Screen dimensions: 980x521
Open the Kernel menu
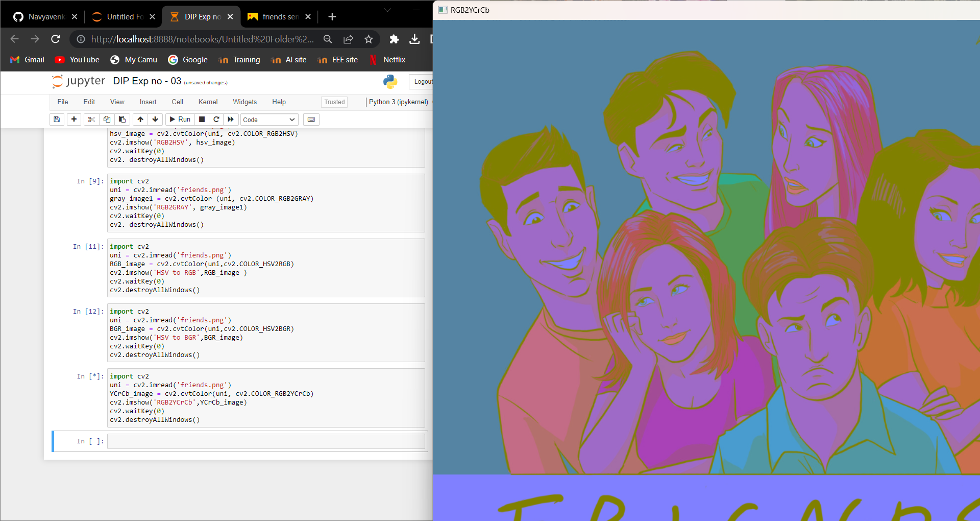coord(208,102)
